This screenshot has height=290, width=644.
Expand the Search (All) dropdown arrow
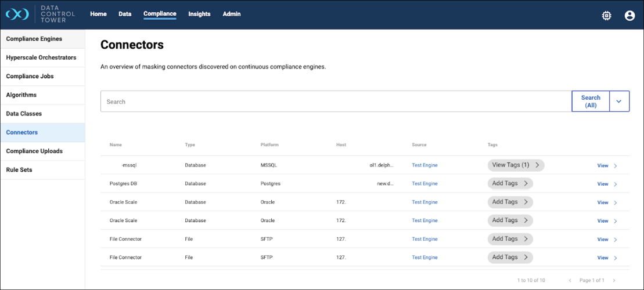(x=619, y=101)
